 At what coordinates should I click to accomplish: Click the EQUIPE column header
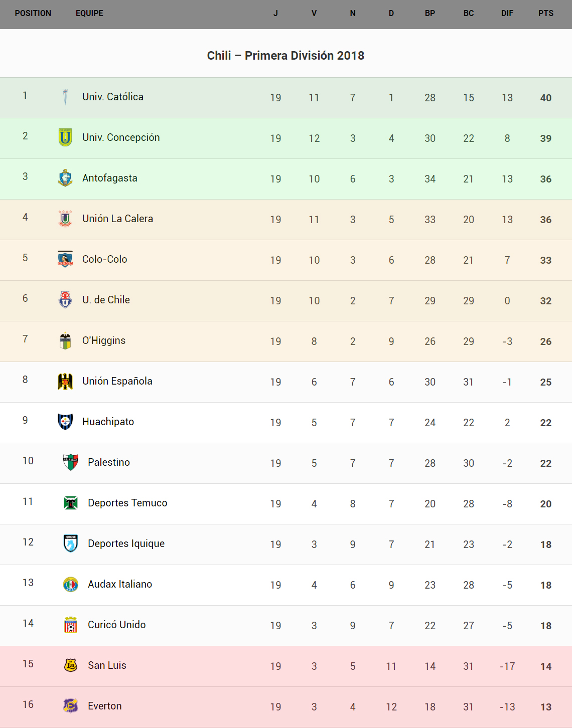pos(89,14)
